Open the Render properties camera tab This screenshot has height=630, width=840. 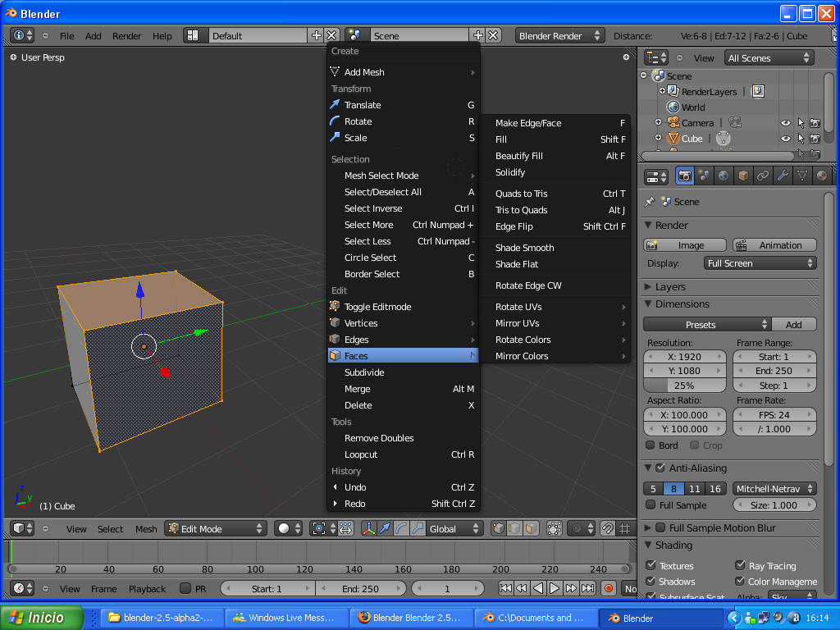(685, 176)
